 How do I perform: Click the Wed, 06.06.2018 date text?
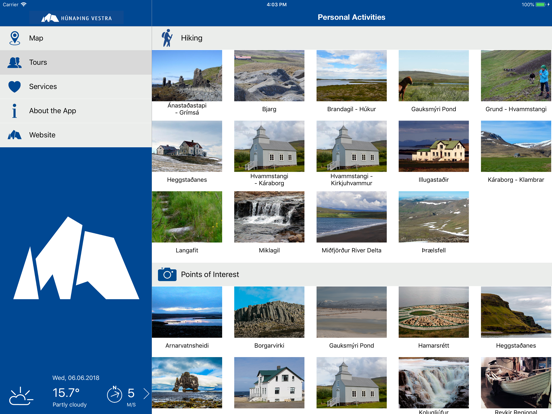(x=75, y=378)
